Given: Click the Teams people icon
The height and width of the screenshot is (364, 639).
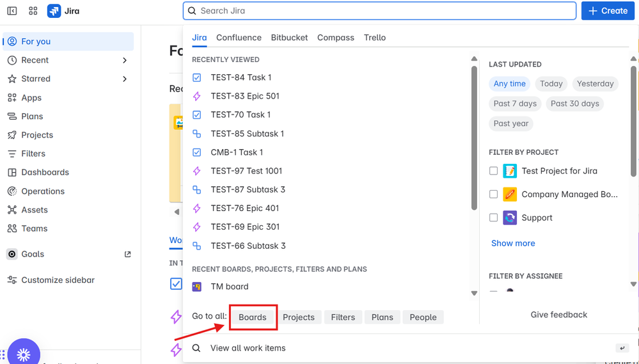Looking at the screenshot, I should coord(12,228).
